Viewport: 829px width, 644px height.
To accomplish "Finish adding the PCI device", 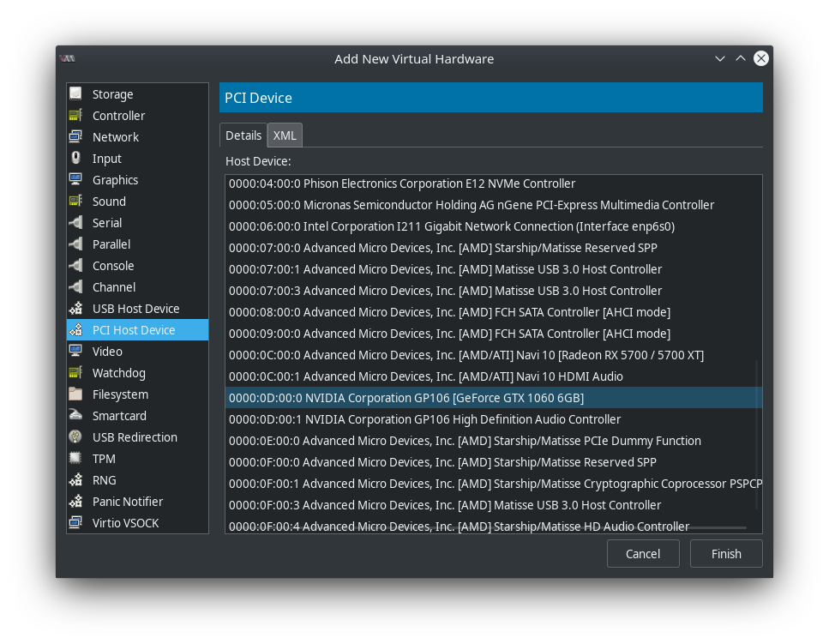I will click(x=726, y=554).
